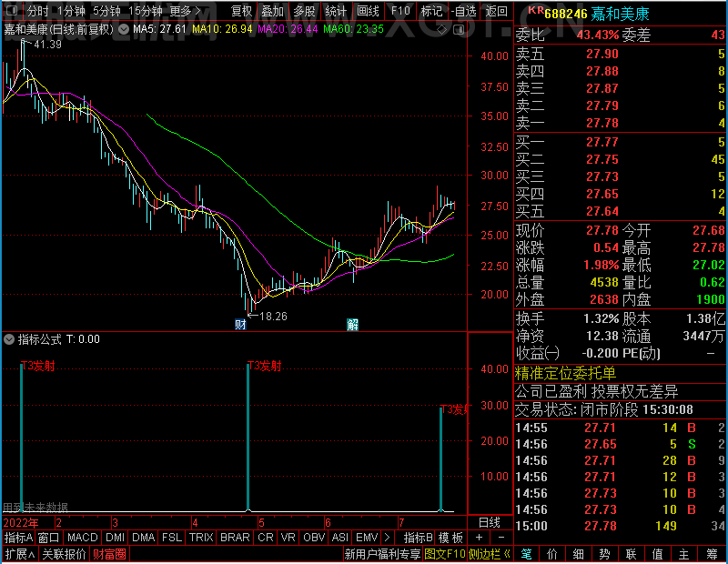Select the OBV indicator tab
This screenshot has height=564, width=728.
(314, 538)
